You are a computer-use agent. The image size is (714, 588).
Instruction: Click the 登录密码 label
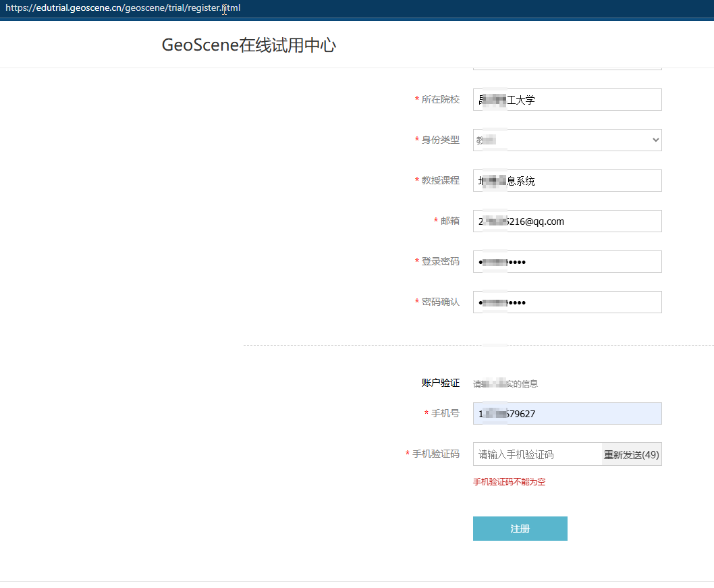[x=440, y=261]
